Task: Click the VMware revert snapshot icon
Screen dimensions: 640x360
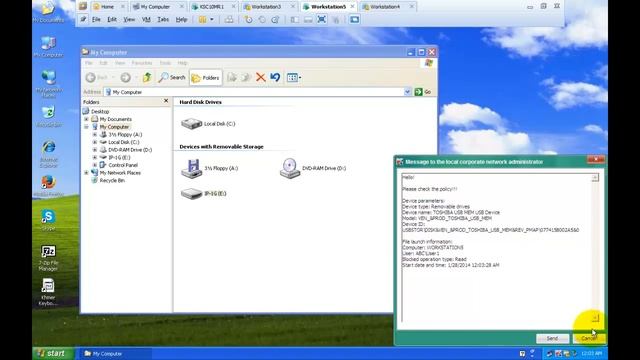Action: (262, 20)
